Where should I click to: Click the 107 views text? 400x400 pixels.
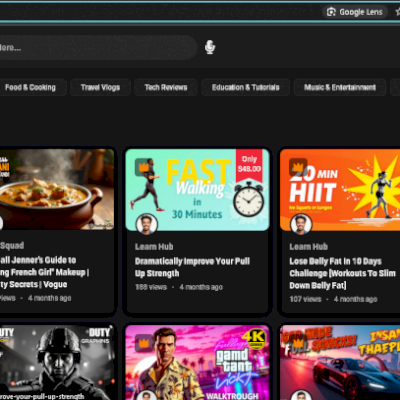[x=305, y=299]
